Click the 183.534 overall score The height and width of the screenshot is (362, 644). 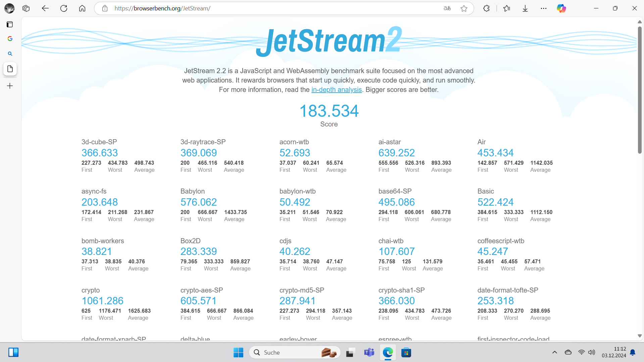point(329,111)
